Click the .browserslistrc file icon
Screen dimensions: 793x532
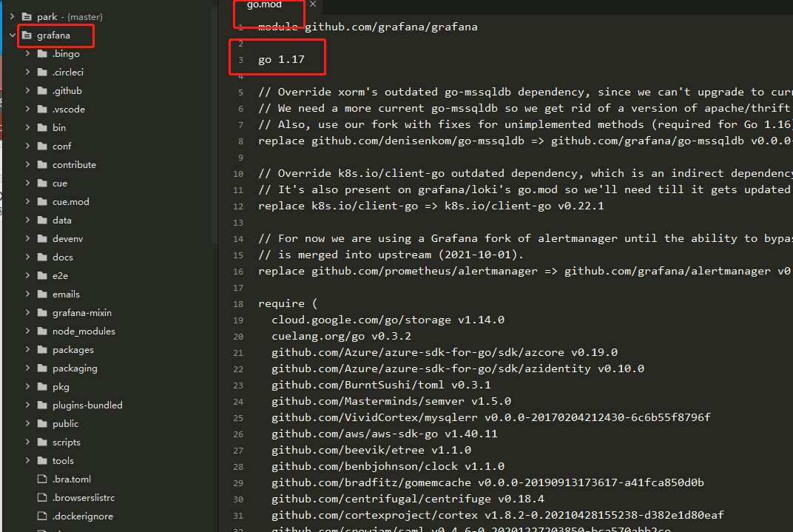(42, 498)
